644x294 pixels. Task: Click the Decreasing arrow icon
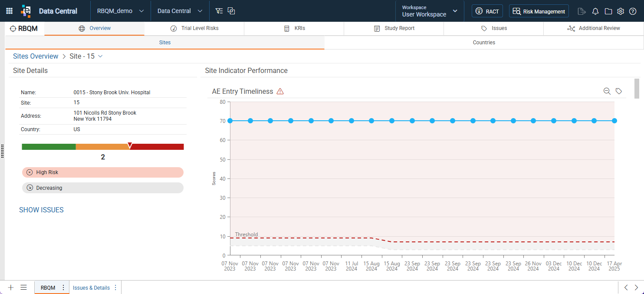point(30,188)
